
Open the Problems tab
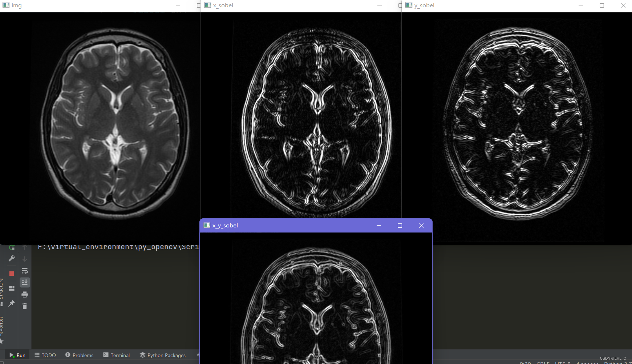(x=79, y=355)
